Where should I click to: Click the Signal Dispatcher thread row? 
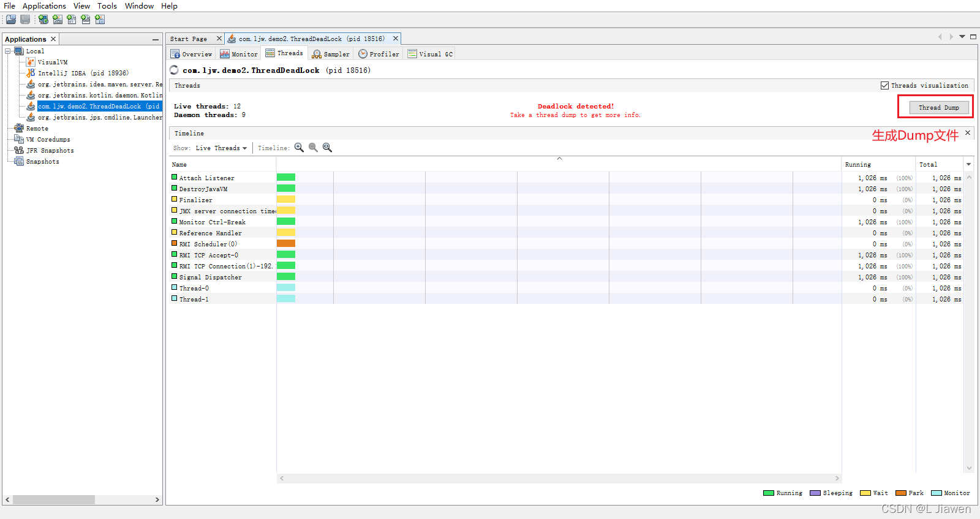coord(566,277)
